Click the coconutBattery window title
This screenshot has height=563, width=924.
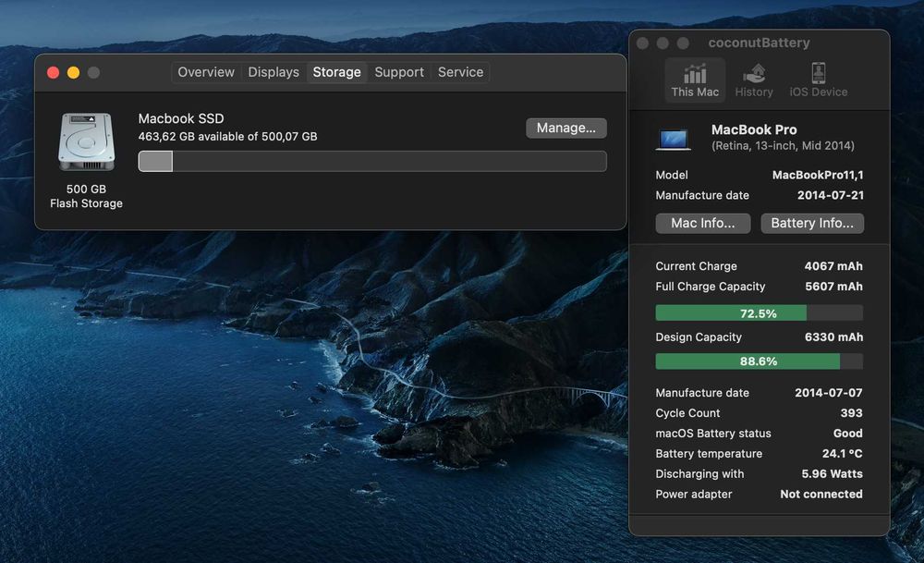point(759,43)
